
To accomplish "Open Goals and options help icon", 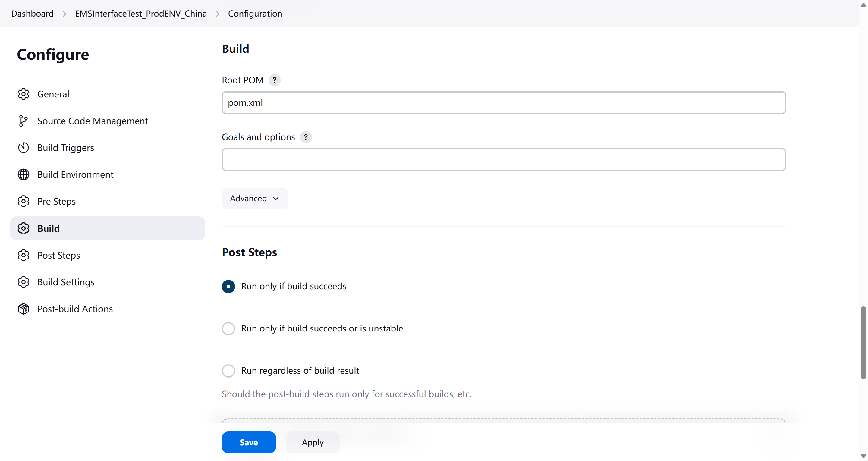I will [306, 137].
